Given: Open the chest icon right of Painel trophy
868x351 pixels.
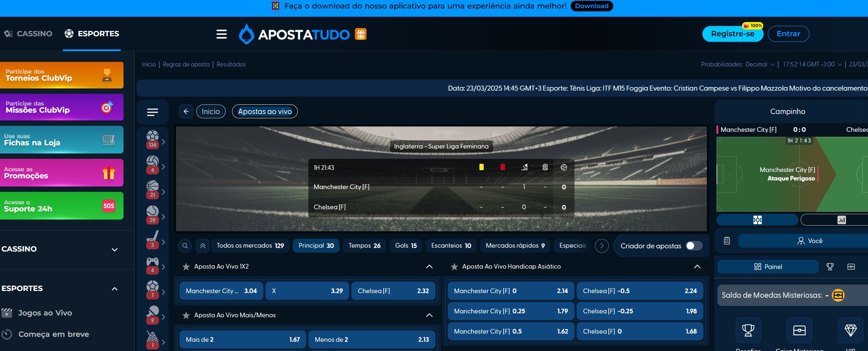Looking at the screenshot, I should (x=851, y=266).
